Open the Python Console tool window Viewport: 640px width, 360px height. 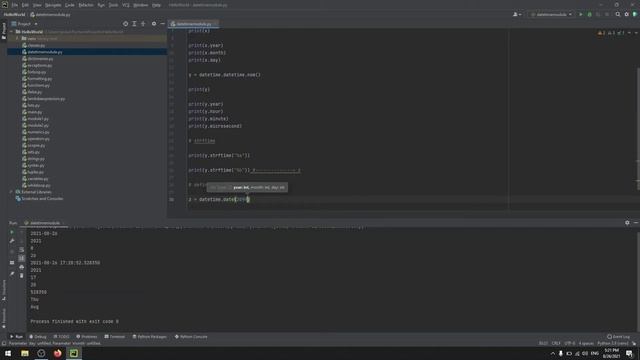[191, 337]
